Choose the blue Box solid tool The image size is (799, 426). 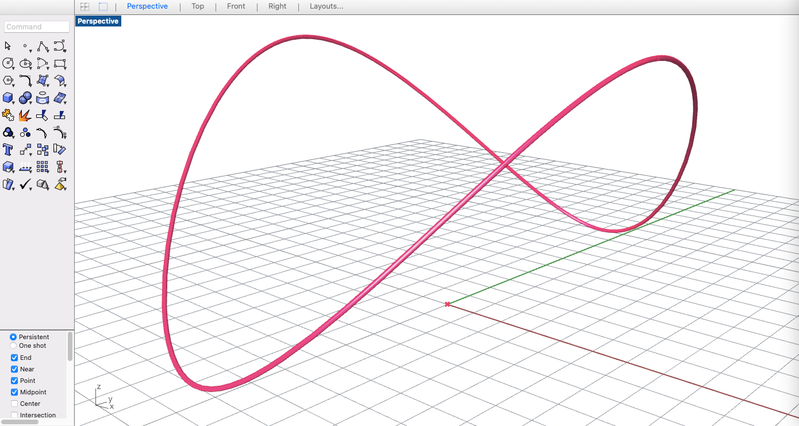pyautogui.click(x=8, y=98)
